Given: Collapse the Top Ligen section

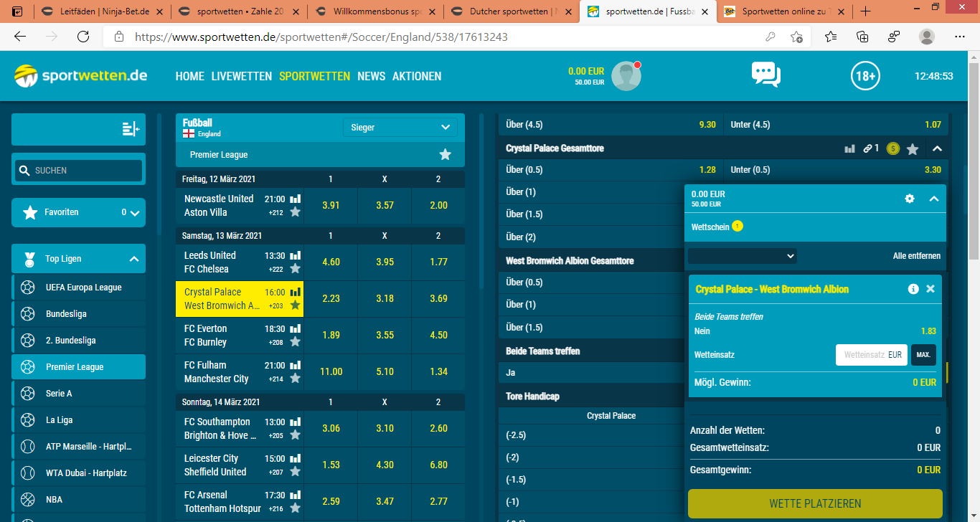Looking at the screenshot, I should (x=134, y=259).
